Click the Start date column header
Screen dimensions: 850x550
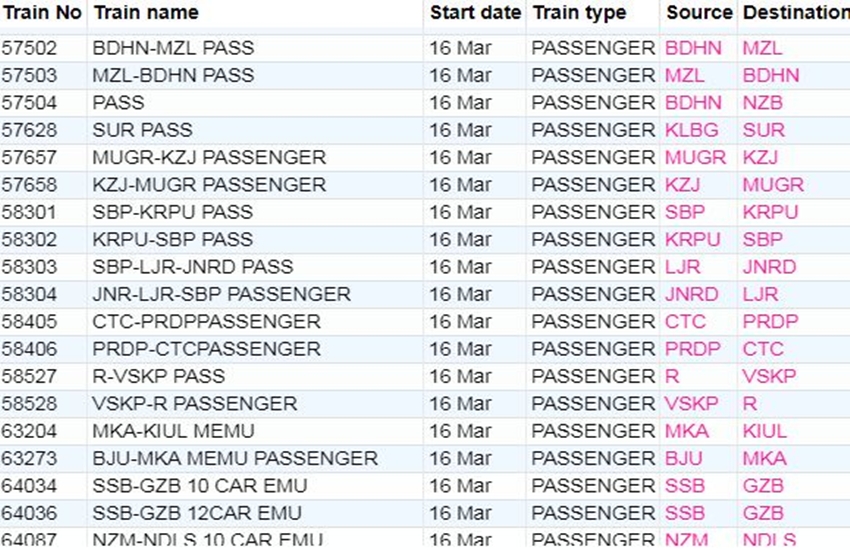pos(475,13)
